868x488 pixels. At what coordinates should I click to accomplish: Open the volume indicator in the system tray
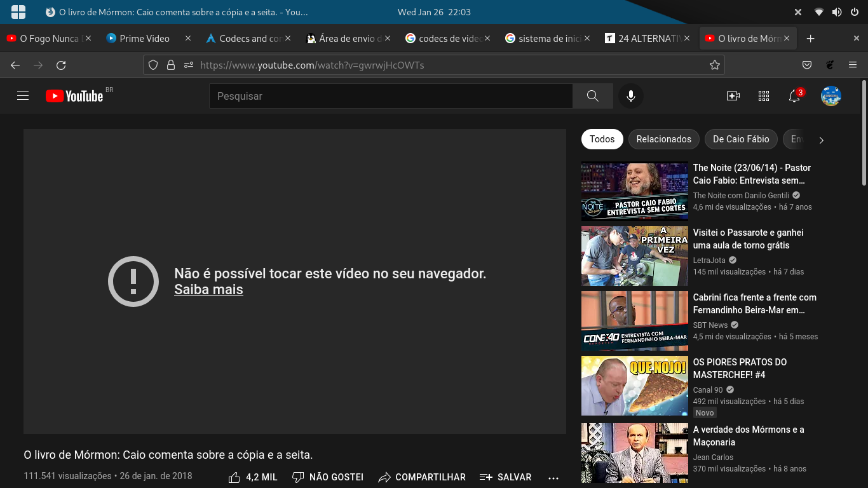pyautogui.click(x=837, y=12)
